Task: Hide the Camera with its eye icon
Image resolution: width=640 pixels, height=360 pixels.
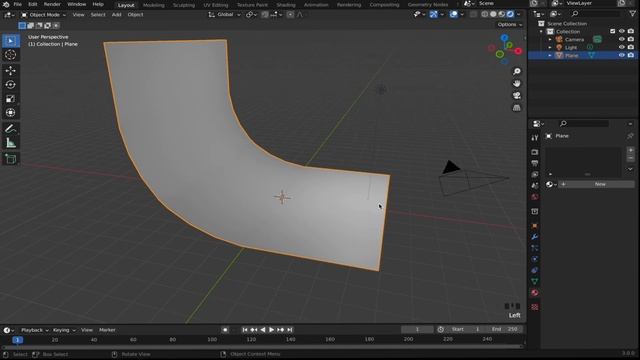Action: (622, 40)
